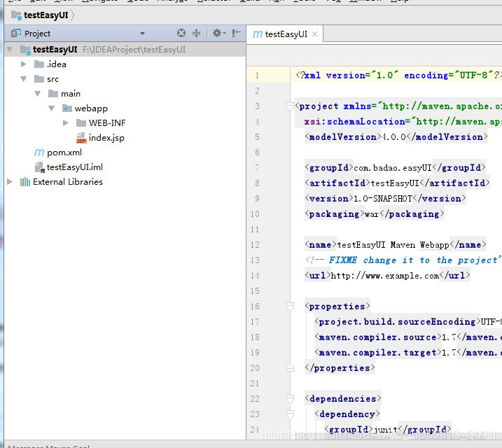The width and height of the screenshot is (502, 448).
Task: Expand the .idea folder
Action: point(23,64)
